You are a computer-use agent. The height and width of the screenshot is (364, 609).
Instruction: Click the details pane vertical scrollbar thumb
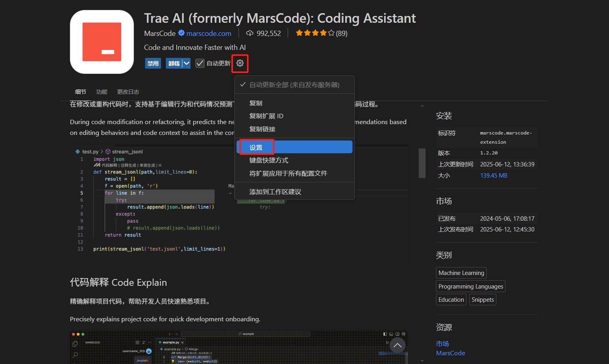[x=422, y=163]
